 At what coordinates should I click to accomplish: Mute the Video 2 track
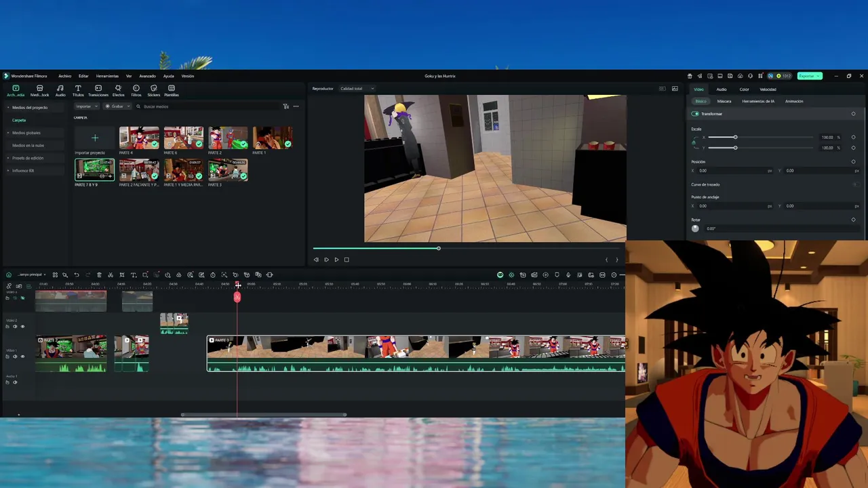[15, 327]
